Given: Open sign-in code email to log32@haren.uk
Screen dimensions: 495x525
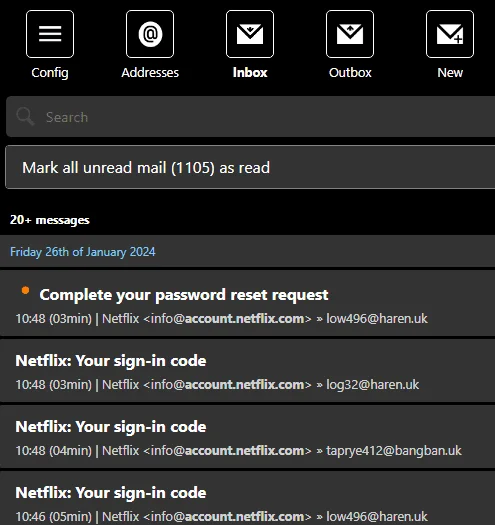Looking at the screenshot, I should coord(248,370).
